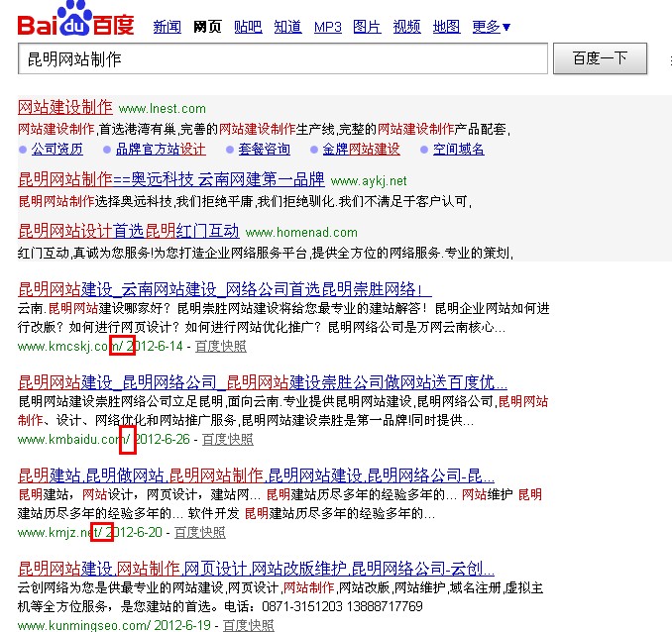The image size is (672, 632).
Task: Open the 金牌网站建设 sublink
Action: 362,150
